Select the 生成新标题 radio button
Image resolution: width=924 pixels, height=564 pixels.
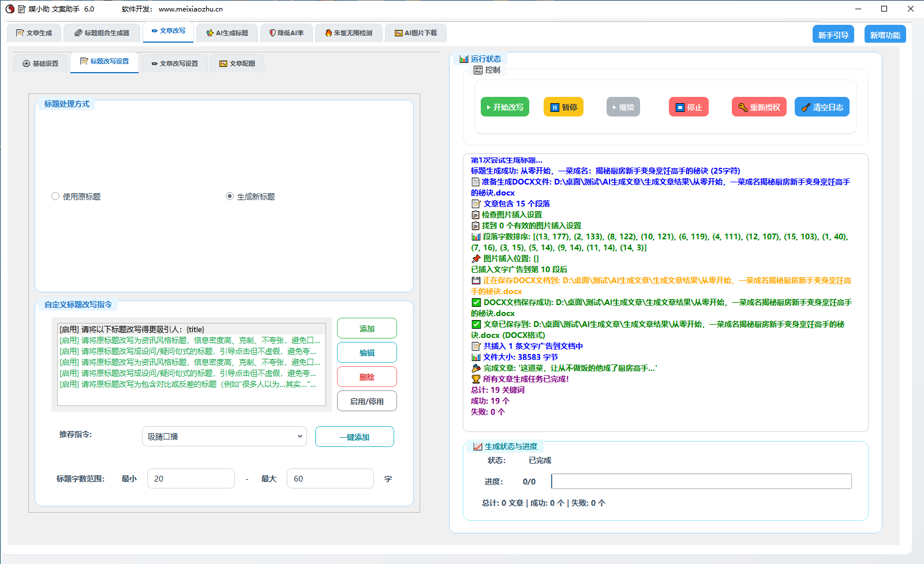click(230, 196)
